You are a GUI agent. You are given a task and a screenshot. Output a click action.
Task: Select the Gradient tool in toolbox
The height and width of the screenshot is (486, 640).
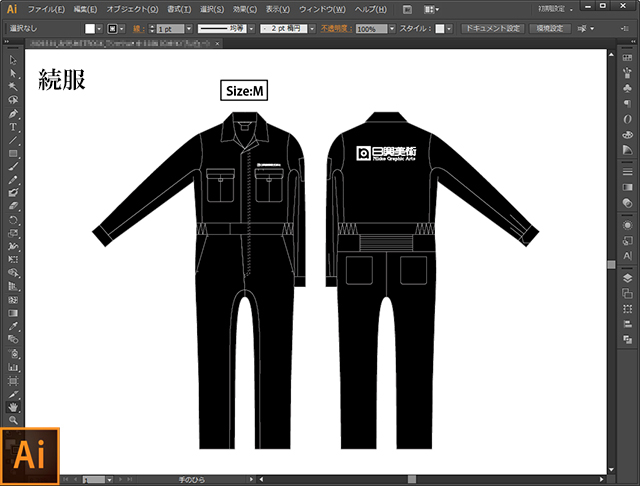(x=13, y=313)
